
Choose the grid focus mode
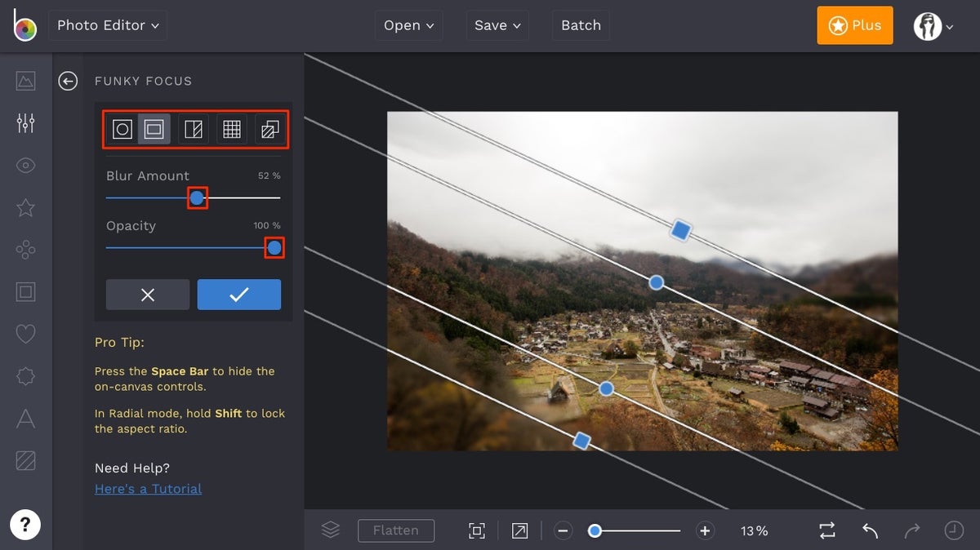[231, 129]
